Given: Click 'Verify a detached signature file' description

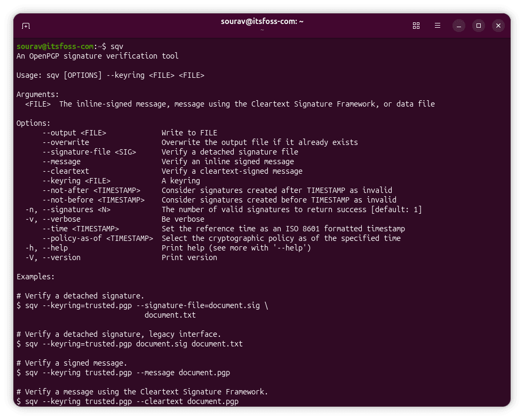Looking at the screenshot, I should pos(230,152).
